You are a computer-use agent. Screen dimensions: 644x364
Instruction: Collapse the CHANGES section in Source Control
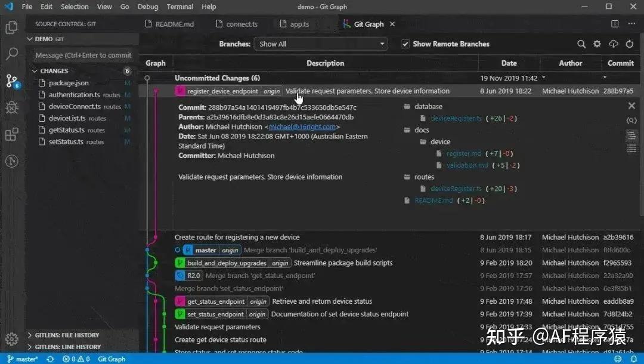tap(35, 70)
